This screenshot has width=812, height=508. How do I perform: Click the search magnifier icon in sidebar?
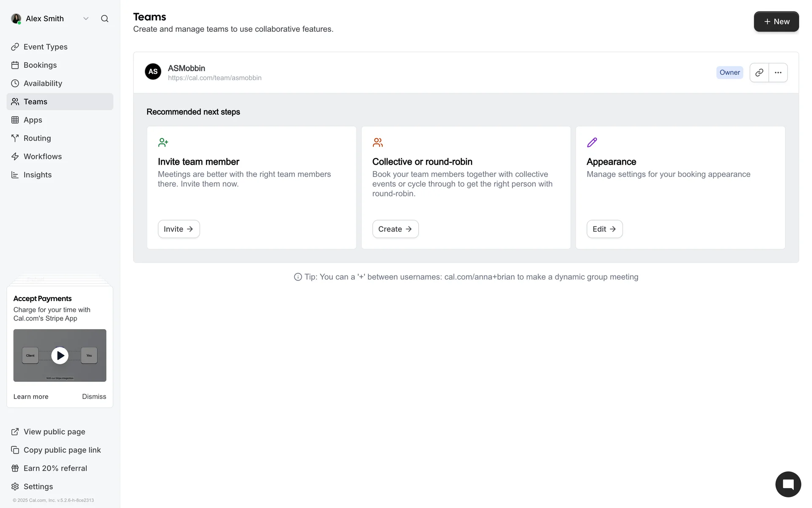(x=104, y=19)
